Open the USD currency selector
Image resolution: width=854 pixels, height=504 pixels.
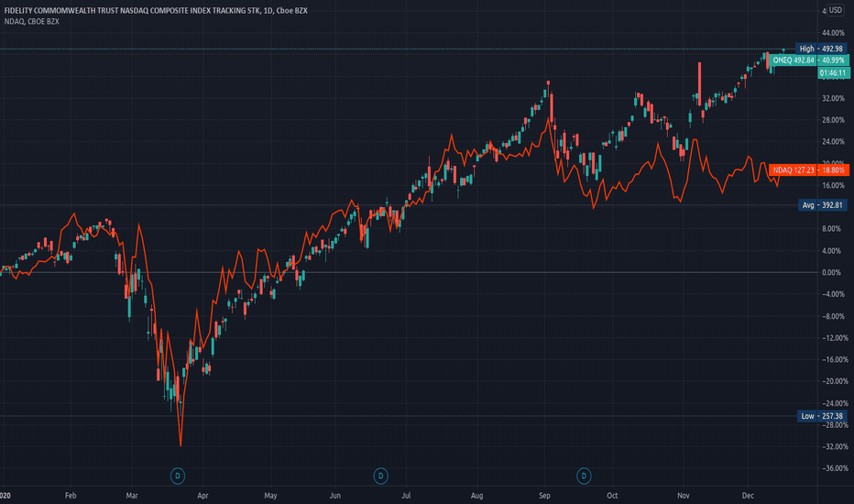[835, 10]
